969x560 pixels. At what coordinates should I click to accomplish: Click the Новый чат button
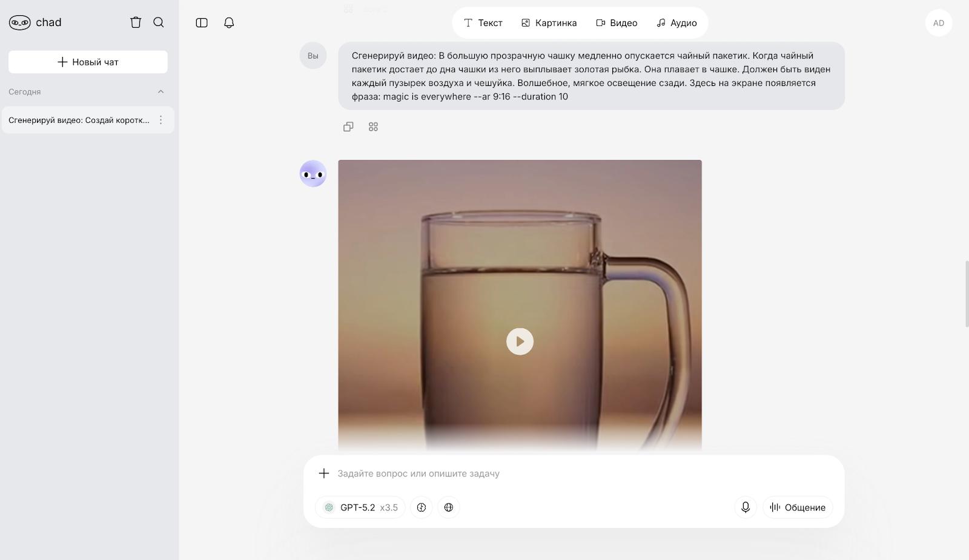pos(88,62)
